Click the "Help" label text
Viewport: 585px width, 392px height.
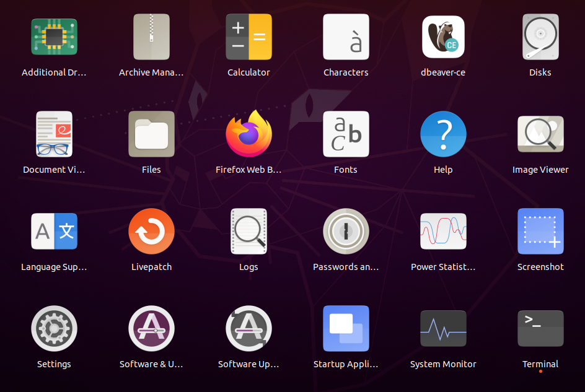point(443,170)
